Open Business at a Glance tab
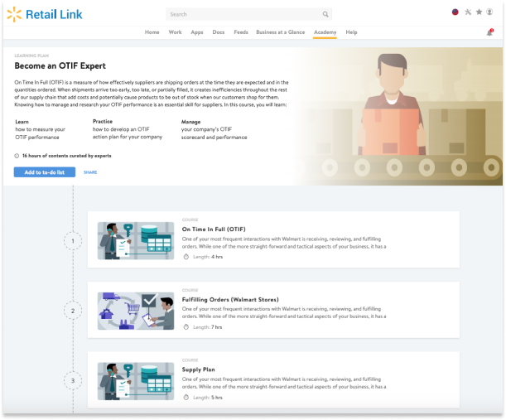 (281, 32)
